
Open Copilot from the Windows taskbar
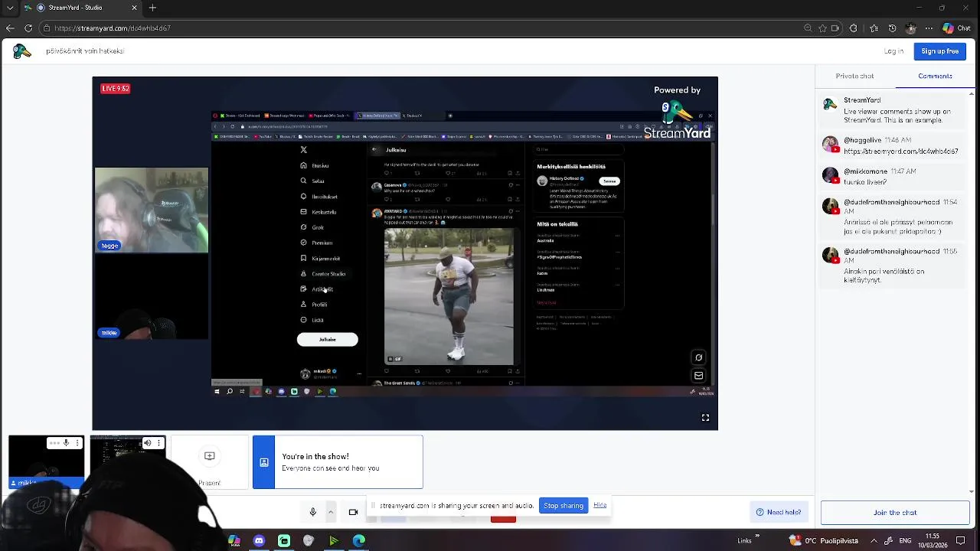pos(234,541)
